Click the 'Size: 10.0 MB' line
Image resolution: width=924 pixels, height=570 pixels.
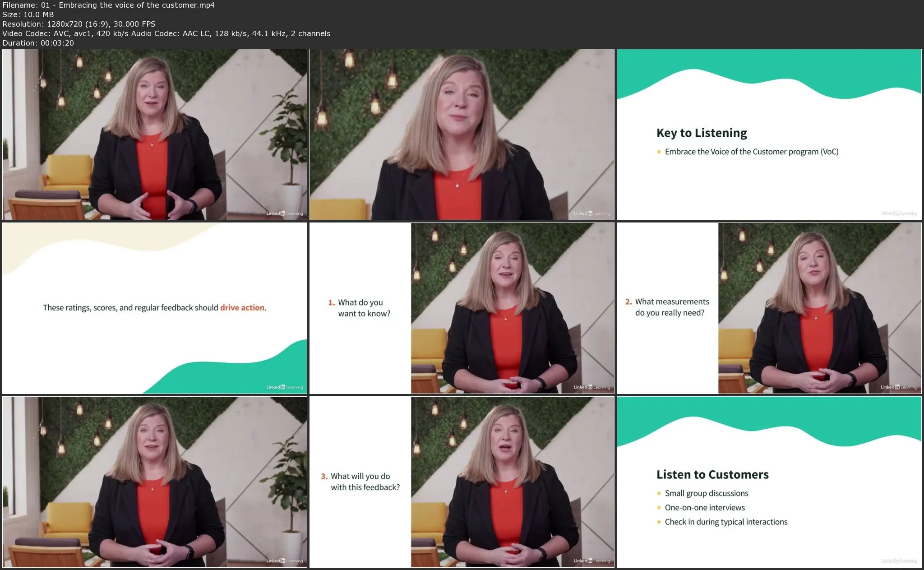(x=28, y=14)
